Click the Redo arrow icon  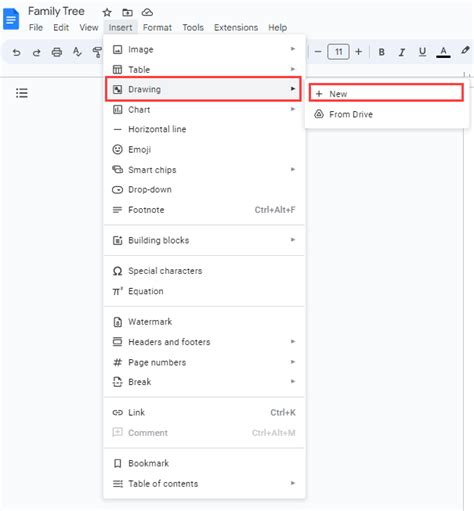[36, 52]
